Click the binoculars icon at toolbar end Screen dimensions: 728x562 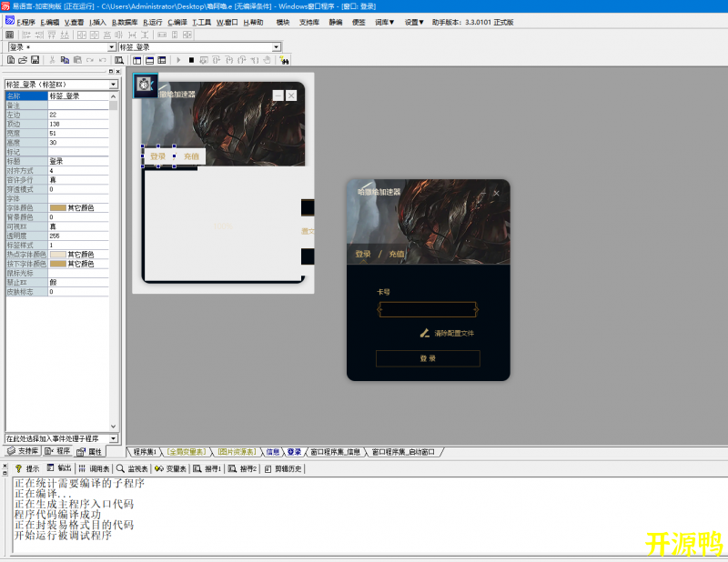coord(284,60)
